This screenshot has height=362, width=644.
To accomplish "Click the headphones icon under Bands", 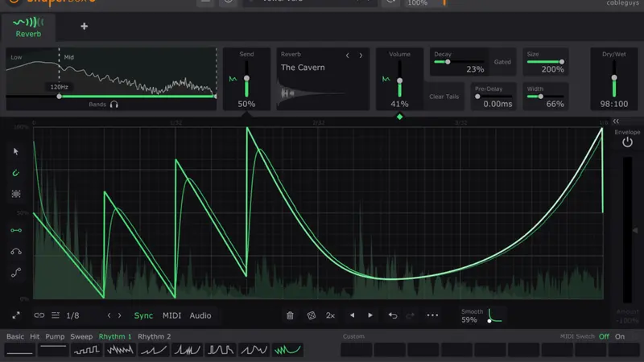I will pyautogui.click(x=114, y=105).
